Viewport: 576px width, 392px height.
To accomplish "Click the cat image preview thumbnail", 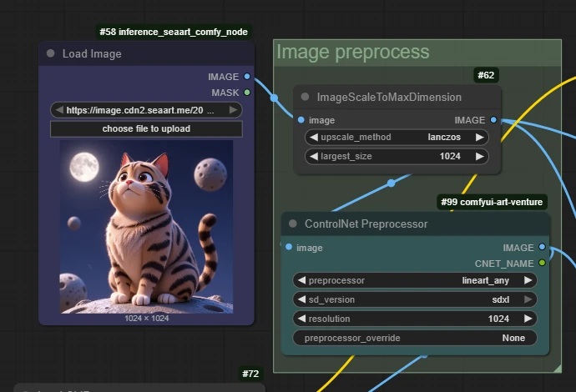I will 146,227.
